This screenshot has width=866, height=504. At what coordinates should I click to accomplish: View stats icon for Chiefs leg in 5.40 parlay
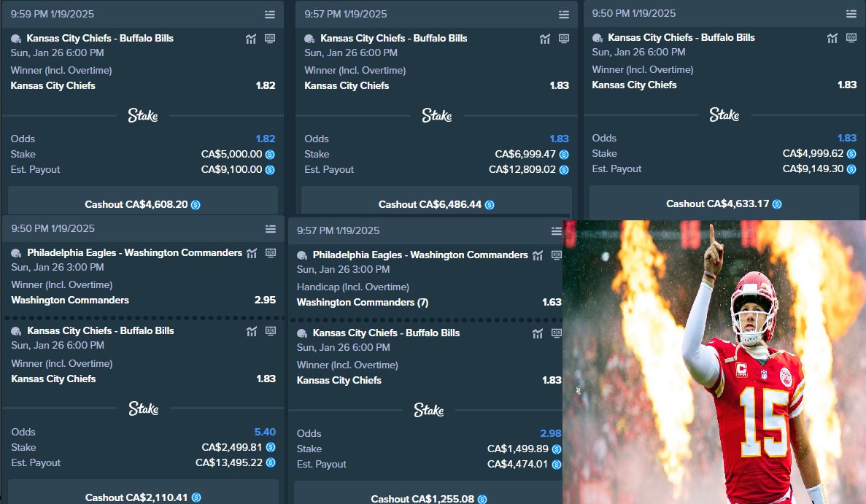pos(251,331)
